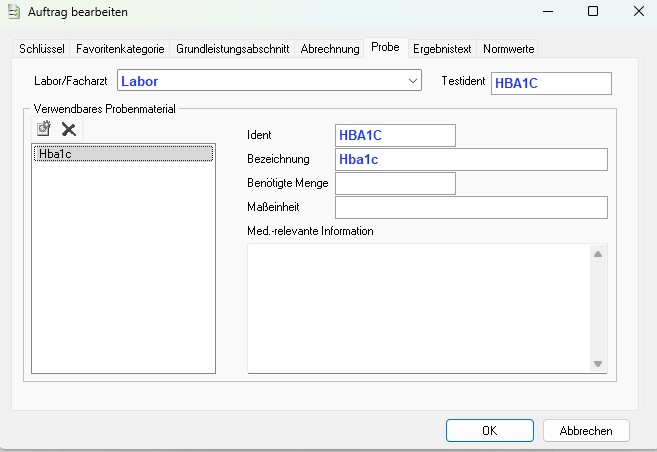Open the Favoritenkategorie tab

point(120,48)
